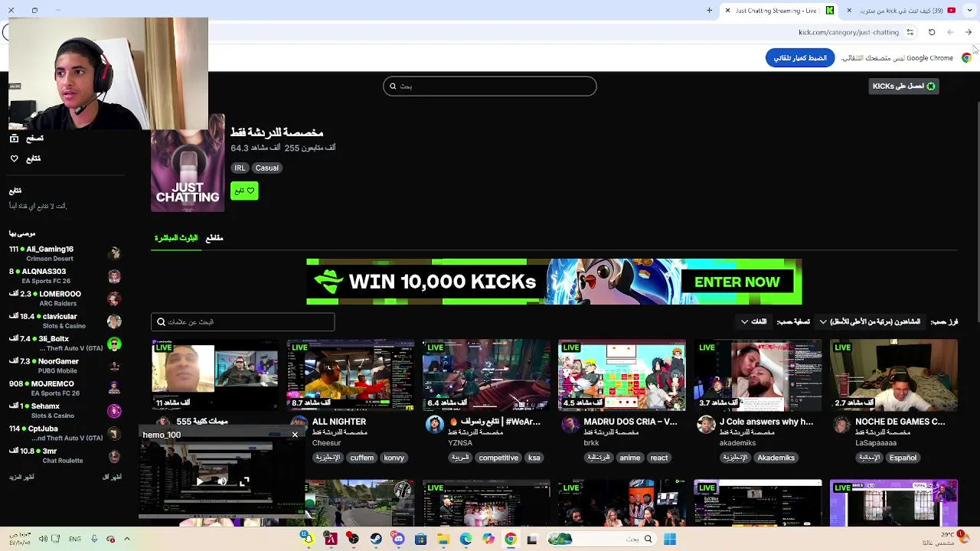Select the Casual category tag

tap(267, 168)
